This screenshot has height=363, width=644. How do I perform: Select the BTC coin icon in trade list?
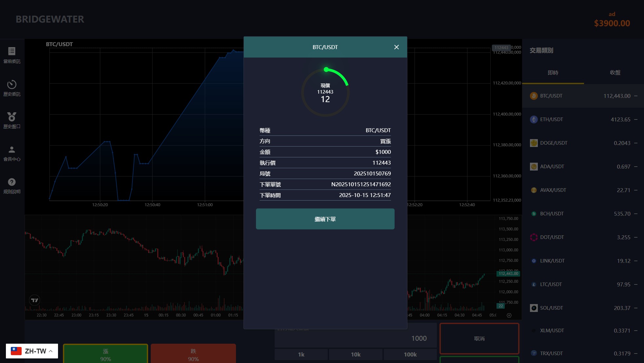click(x=534, y=96)
